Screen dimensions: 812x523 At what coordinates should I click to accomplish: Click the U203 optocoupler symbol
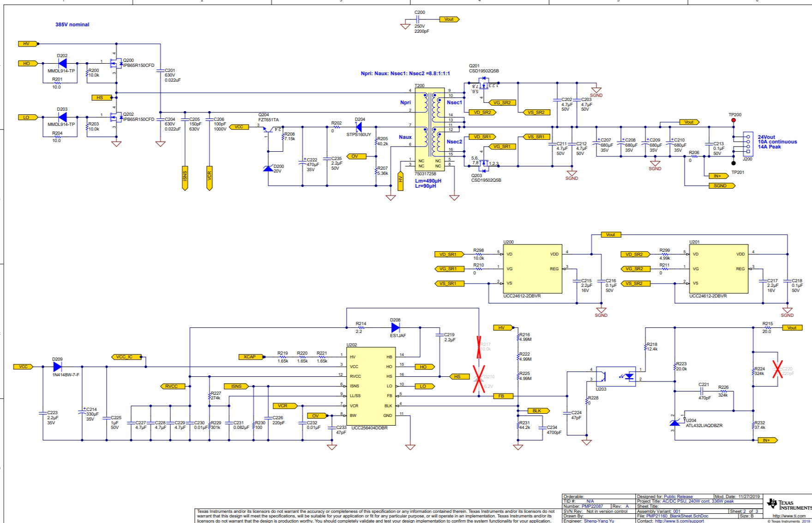615,376
